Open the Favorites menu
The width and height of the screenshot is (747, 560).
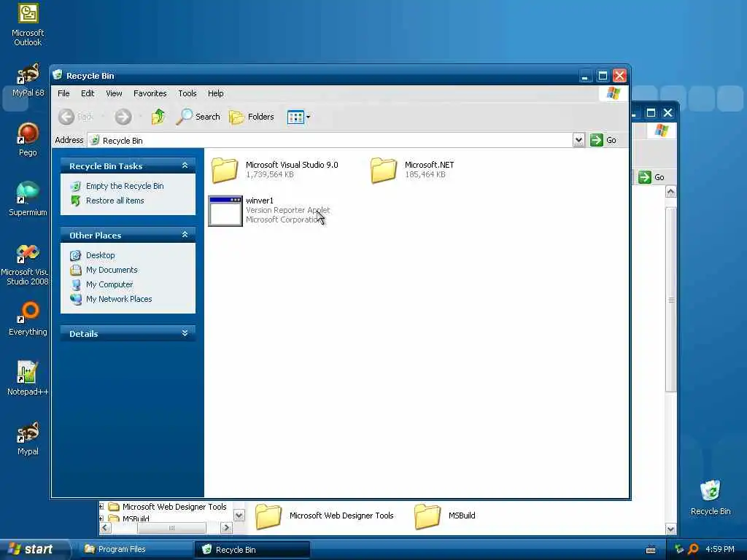tap(150, 93)
